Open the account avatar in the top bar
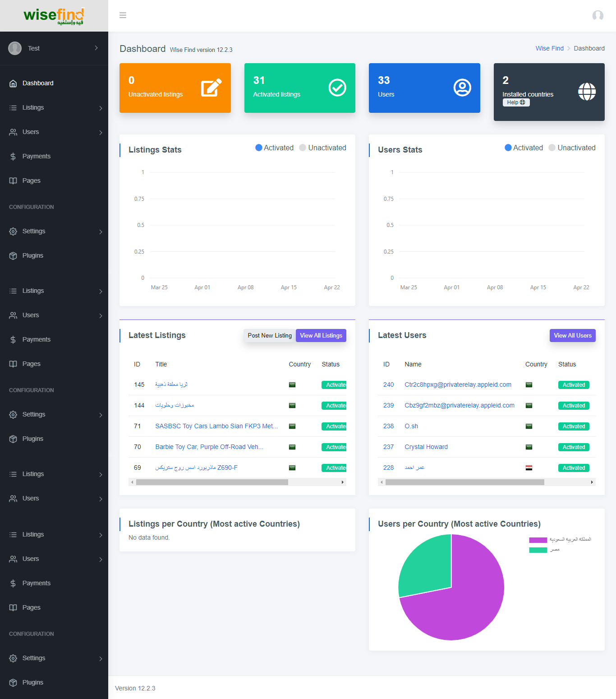The image size is (616, 699). [x=598, y=15]
